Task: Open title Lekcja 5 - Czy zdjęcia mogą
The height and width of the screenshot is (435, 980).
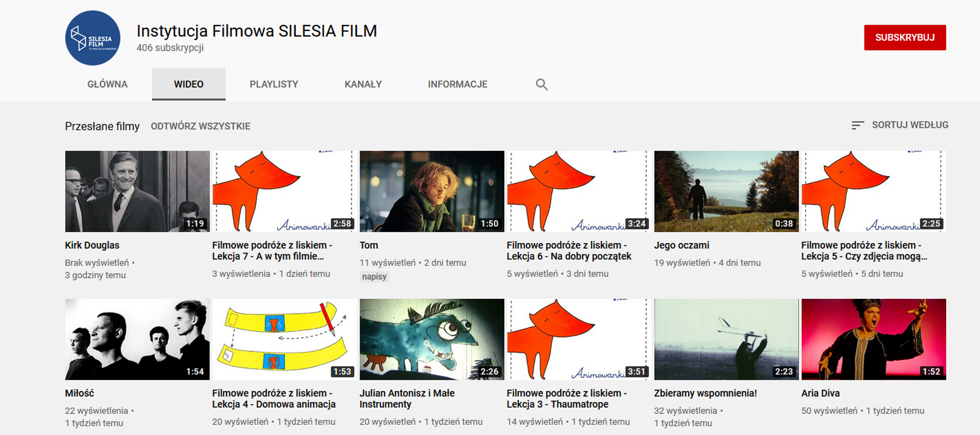Action: point(864,251)
